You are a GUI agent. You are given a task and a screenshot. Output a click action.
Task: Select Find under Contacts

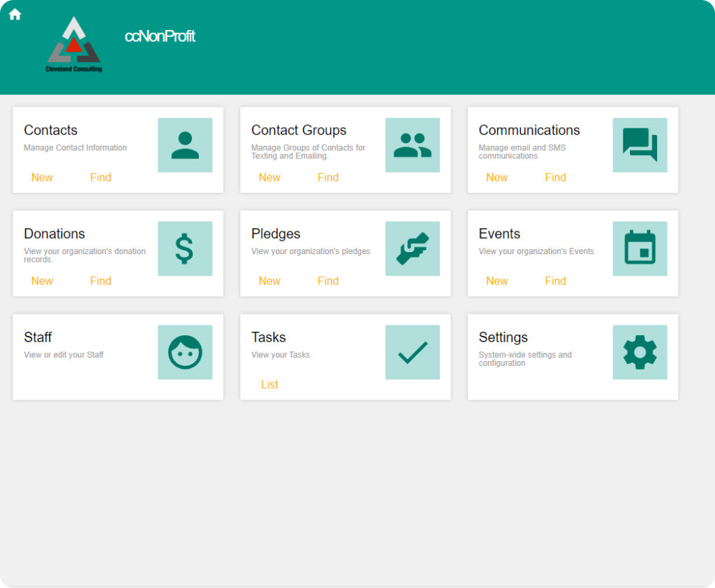click(101, 177)
